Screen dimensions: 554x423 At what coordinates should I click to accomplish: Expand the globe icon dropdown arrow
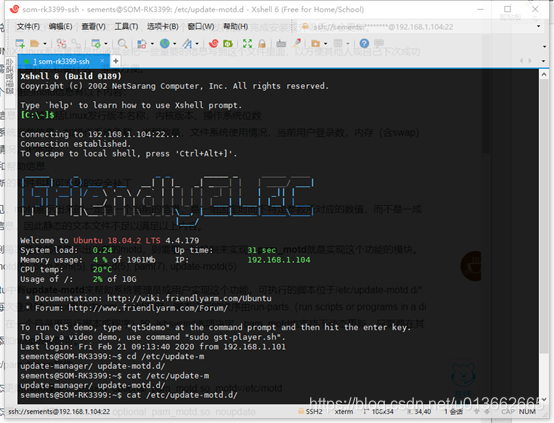pyautogui.click(x=175, y=44)
